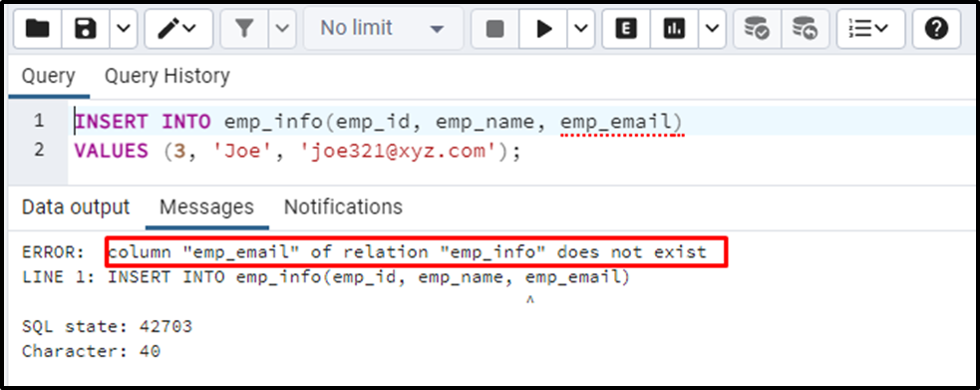Open the macros list menu
This screenshot has width=980, height=390.
[x=870, y=29]
